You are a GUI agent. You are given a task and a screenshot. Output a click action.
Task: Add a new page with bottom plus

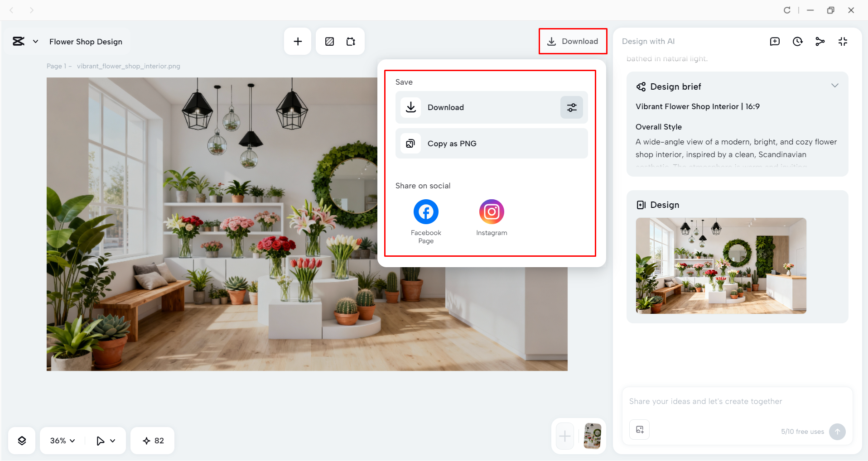pyautogui.click(x=565, y=436)
